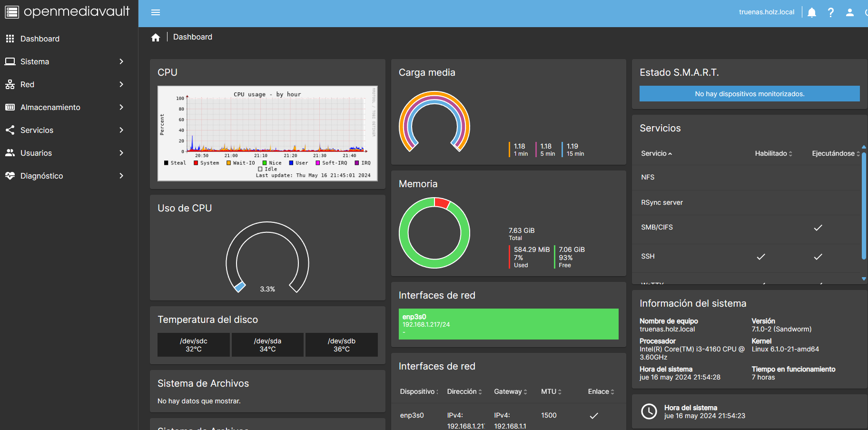Click the Servicios table scrollbar up arrow

pos(864,147)
